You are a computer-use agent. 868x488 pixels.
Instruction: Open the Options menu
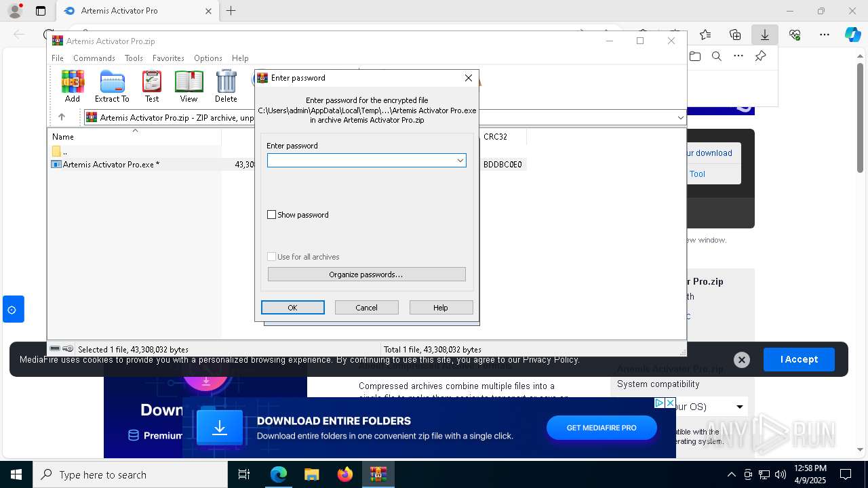pyautogui.click(x=208, y=58)
